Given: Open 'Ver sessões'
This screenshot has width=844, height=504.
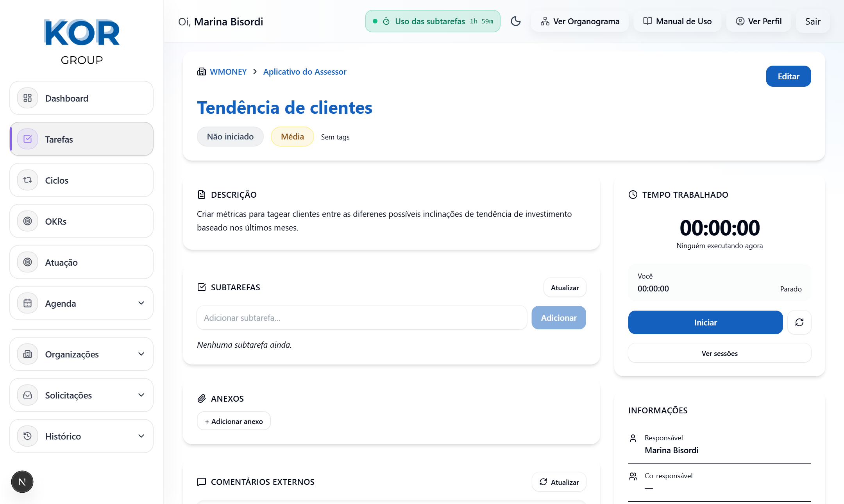Looking at the screenshot, I should point(719,353).
